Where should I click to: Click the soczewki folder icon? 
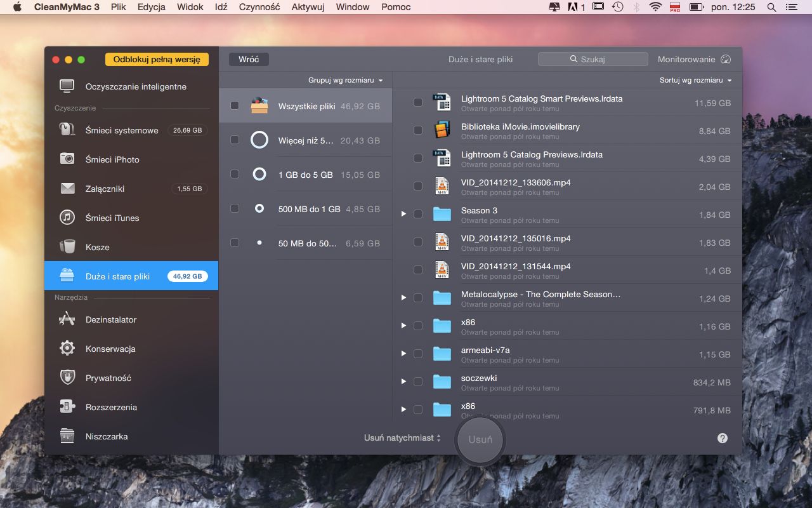(x=442, y=382)
